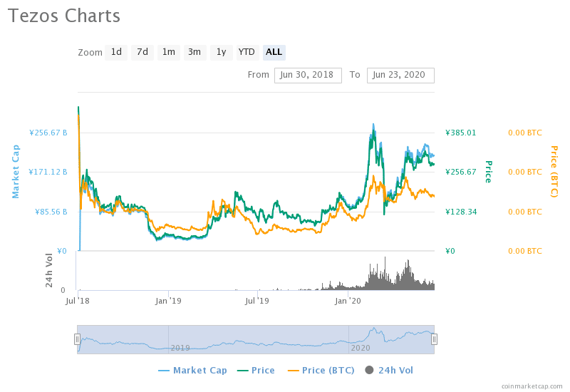Image resolution: width=570 pixels, height=392 pixels.
Task: Click the navigator at the 2019 label
Action: point(180,348)
